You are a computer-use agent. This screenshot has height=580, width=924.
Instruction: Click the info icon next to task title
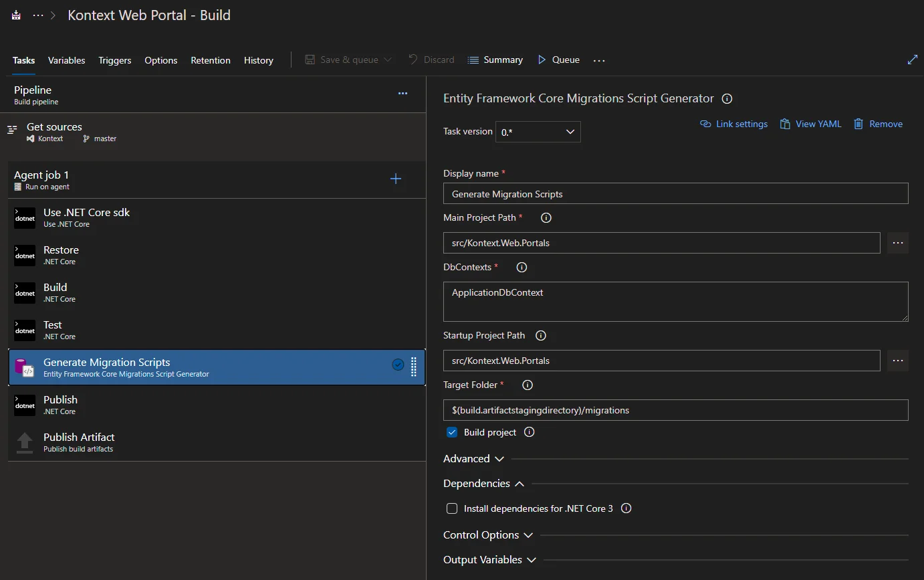tap(727, 99)
